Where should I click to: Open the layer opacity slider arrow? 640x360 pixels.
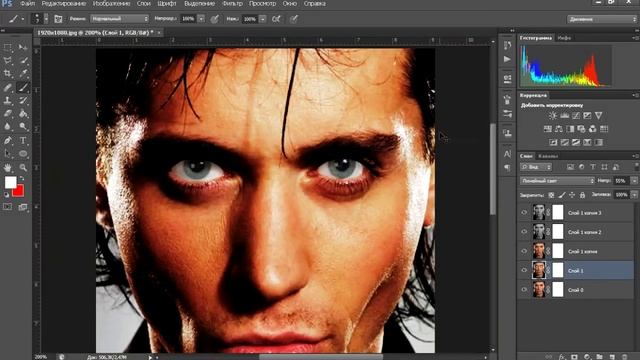click(x=634, y=180)
